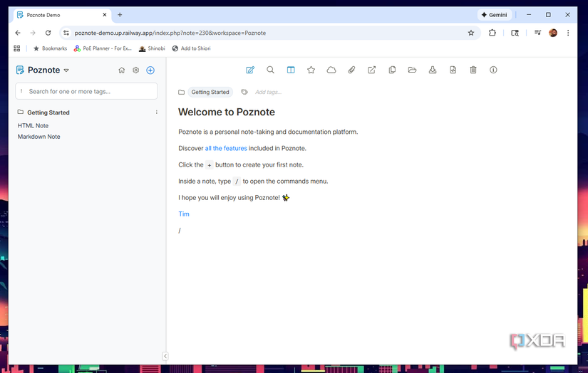Click the tag icon beside Add tags
This screenshot has height=373, width=588.
[244, 92]
